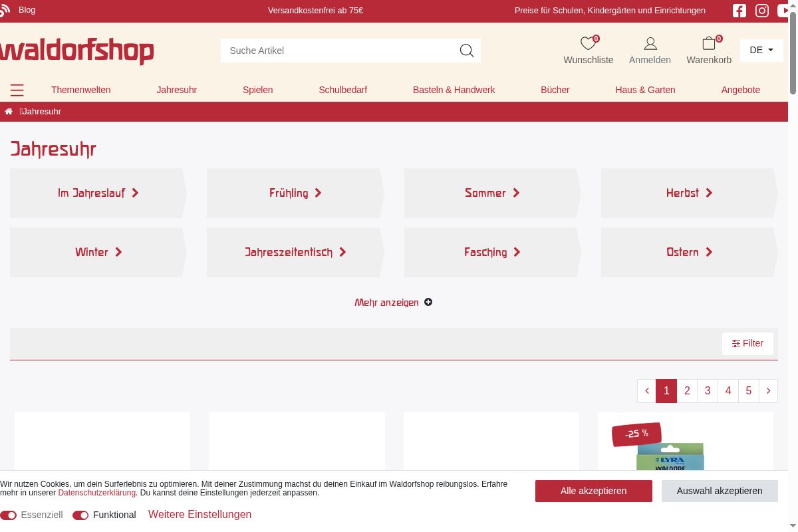
Task: Expand categories with Mehr anzeigen
Action: (x=393, y=303)
